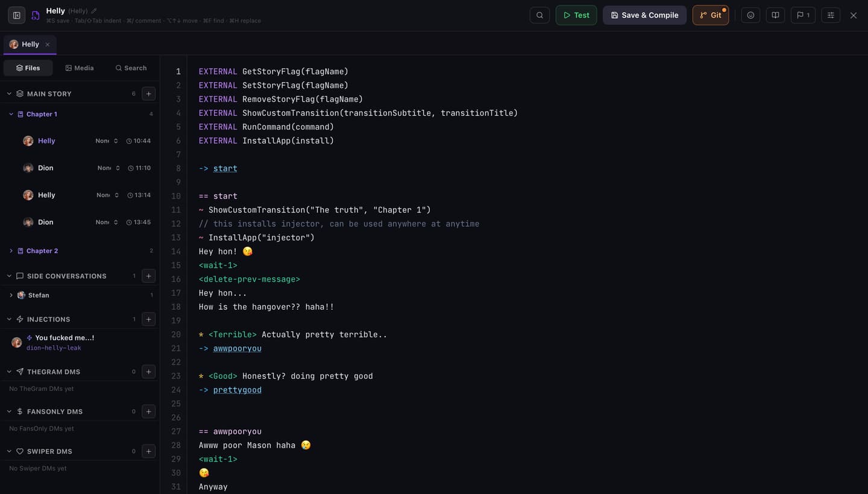
Task: Click the Stefan avatar icon
Action: pos(22,295)
